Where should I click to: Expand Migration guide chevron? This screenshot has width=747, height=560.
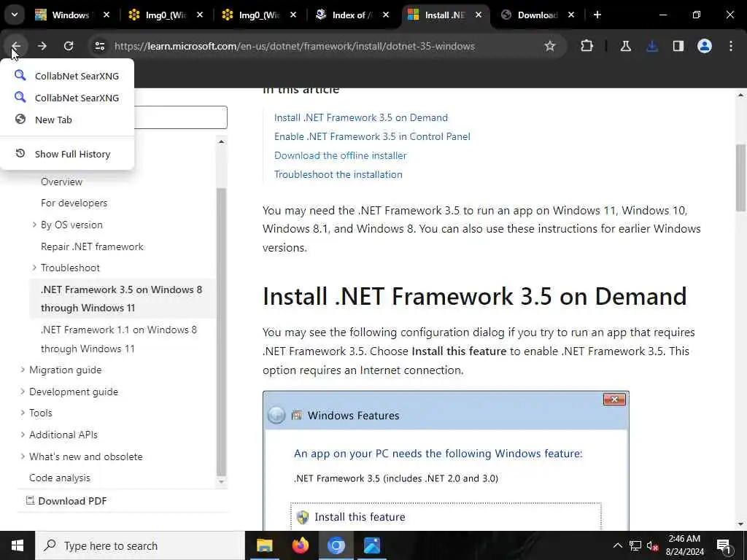23,370
